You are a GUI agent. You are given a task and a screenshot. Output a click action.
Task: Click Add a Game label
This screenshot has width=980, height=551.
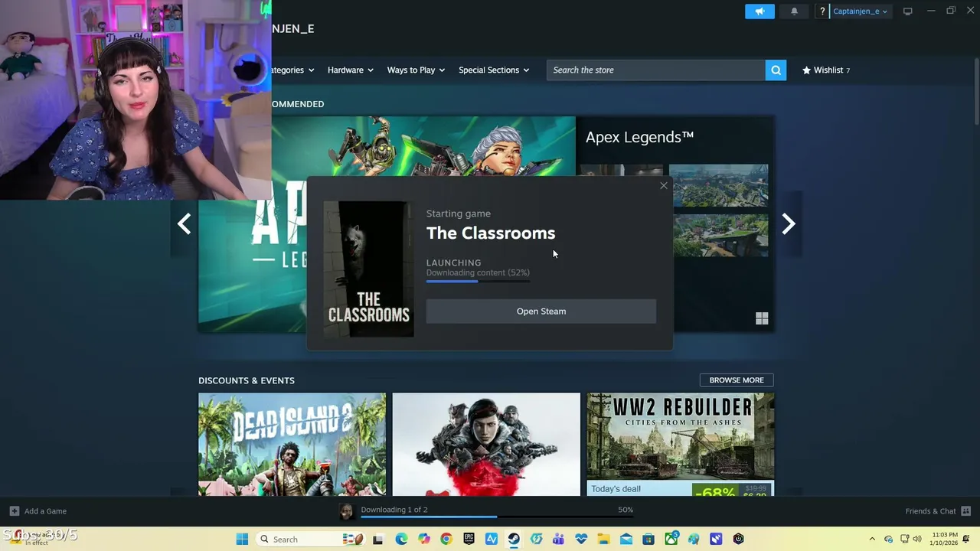pyautogui.click(x=45, y=511)
